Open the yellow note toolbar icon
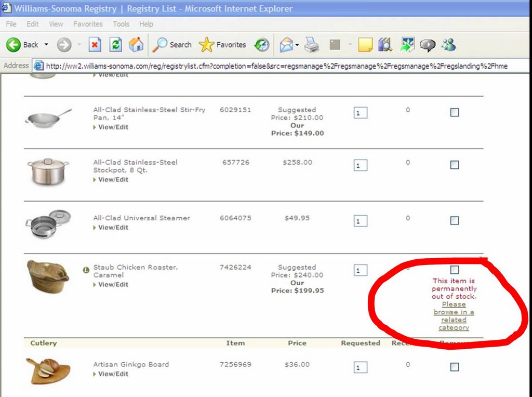The width and height of the screenshot is (532, 397). coord(365,45)
